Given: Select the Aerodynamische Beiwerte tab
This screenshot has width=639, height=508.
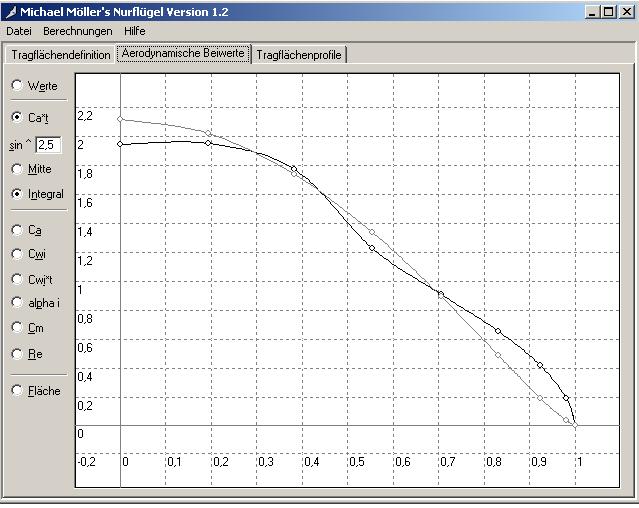Looking at the screenshot, I should tap(183, 53).
